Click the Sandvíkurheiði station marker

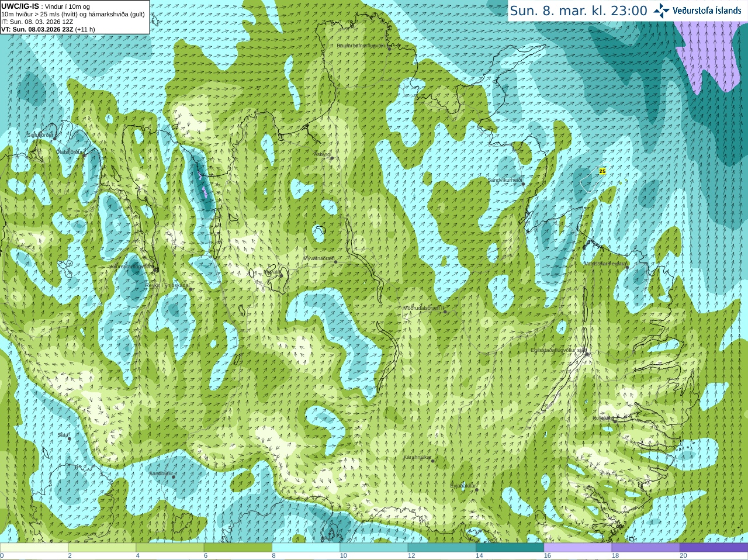point(523,184)
